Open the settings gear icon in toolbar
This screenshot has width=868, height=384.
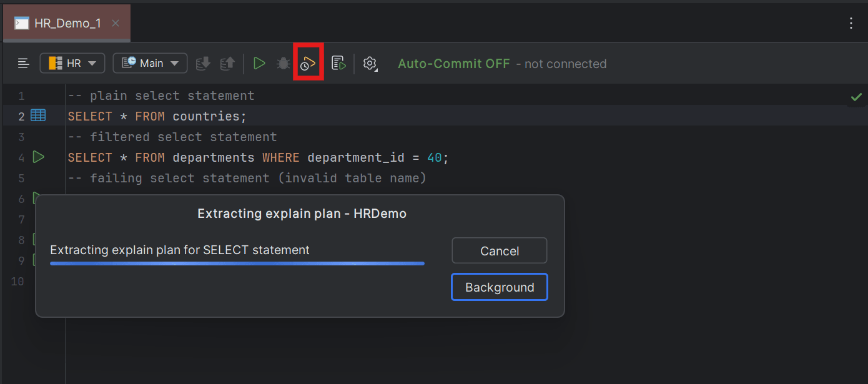[370, 63]
